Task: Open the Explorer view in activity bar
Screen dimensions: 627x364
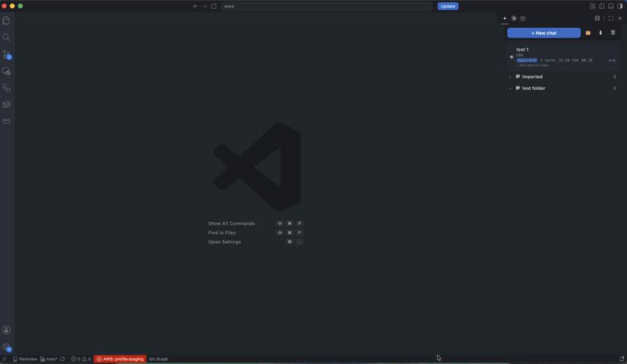Action: tap(6, 20)
